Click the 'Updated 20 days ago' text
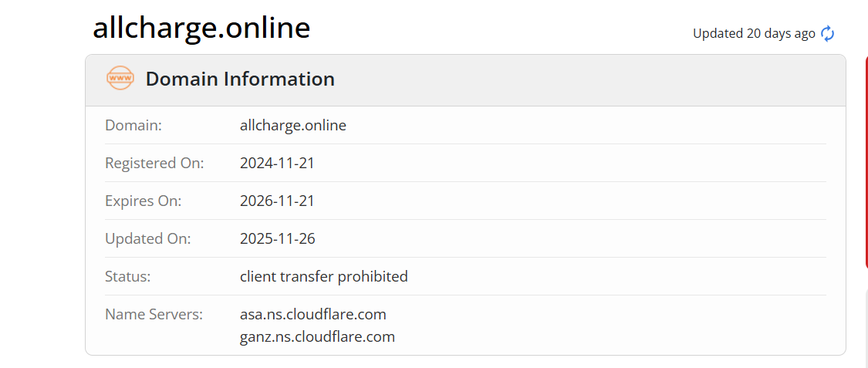This screenshot has height=368, width=868. 754,34
